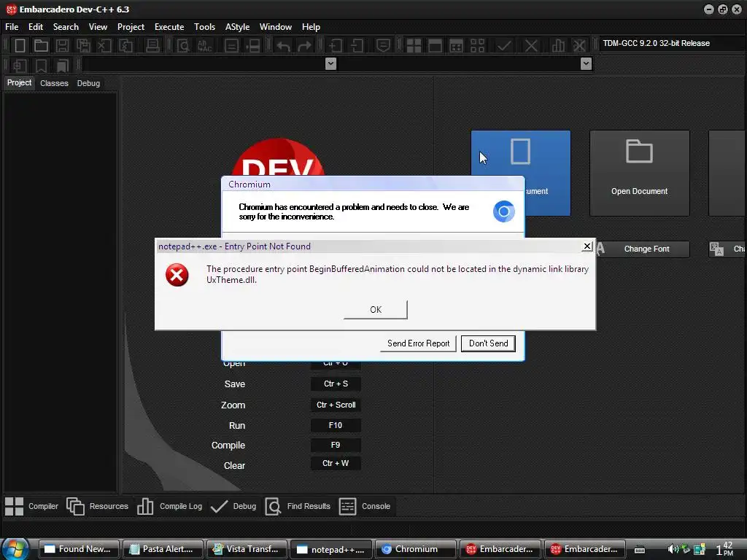Viewport: 747px width, 560px height.
Task: Open the Find Results bottom tab
Action: click(298, 506)
